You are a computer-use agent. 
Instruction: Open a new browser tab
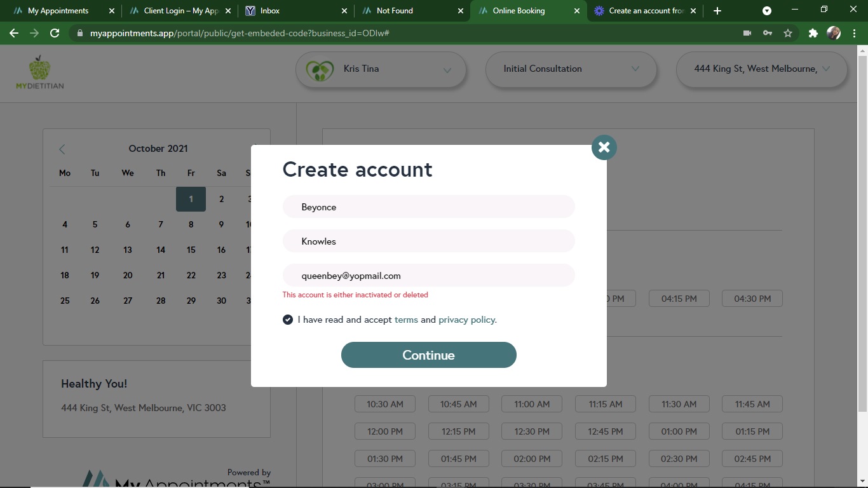coord(717,11)
